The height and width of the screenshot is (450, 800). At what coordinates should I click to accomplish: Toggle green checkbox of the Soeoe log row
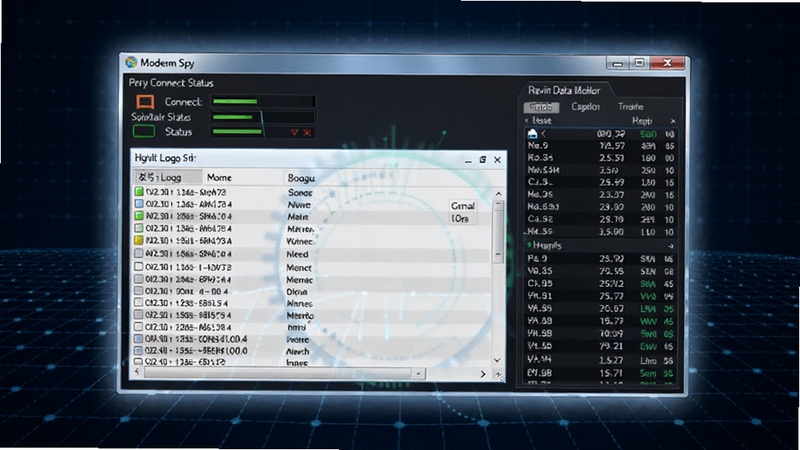pos(139,192)
